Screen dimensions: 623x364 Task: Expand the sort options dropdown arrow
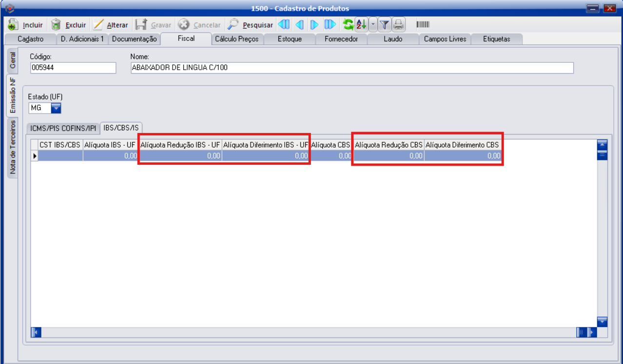pyautogui.click(x=373, y=25)
